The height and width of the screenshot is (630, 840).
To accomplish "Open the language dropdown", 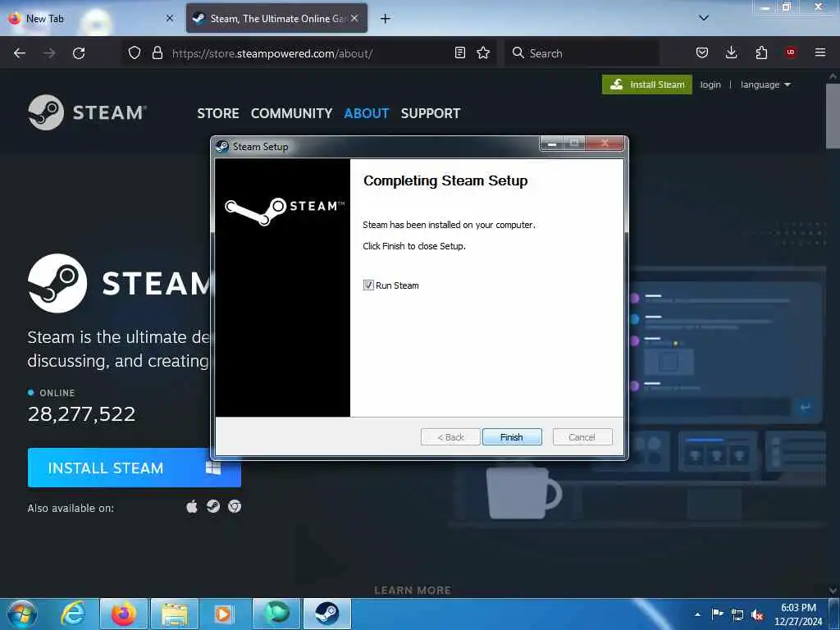I will coord(765,84).
